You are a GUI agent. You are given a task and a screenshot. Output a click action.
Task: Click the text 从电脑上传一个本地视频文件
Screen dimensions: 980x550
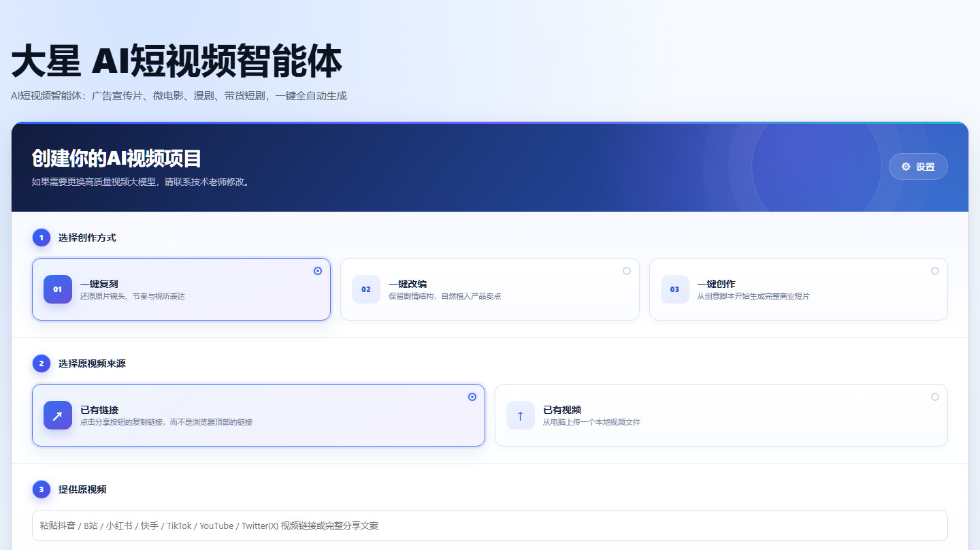point(592,422)
